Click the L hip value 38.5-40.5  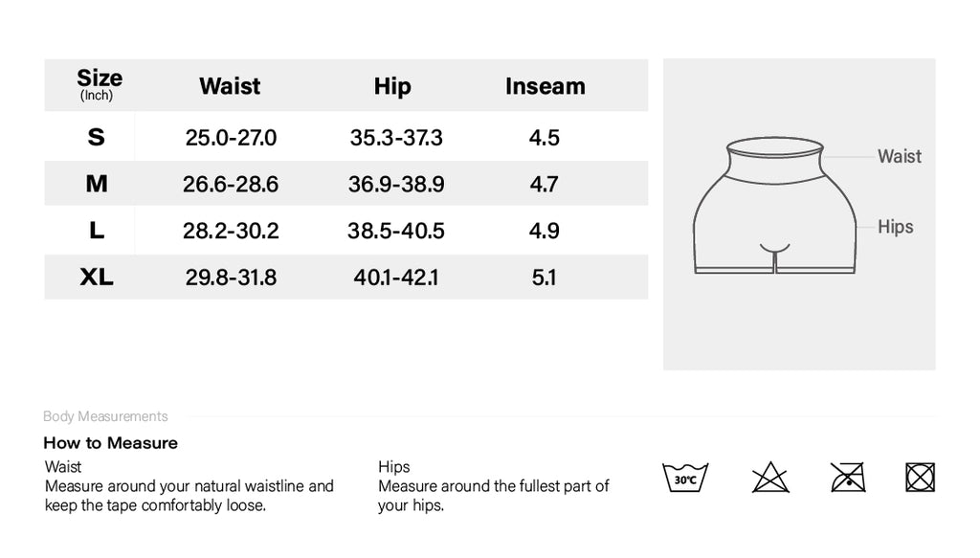point(395,232)
